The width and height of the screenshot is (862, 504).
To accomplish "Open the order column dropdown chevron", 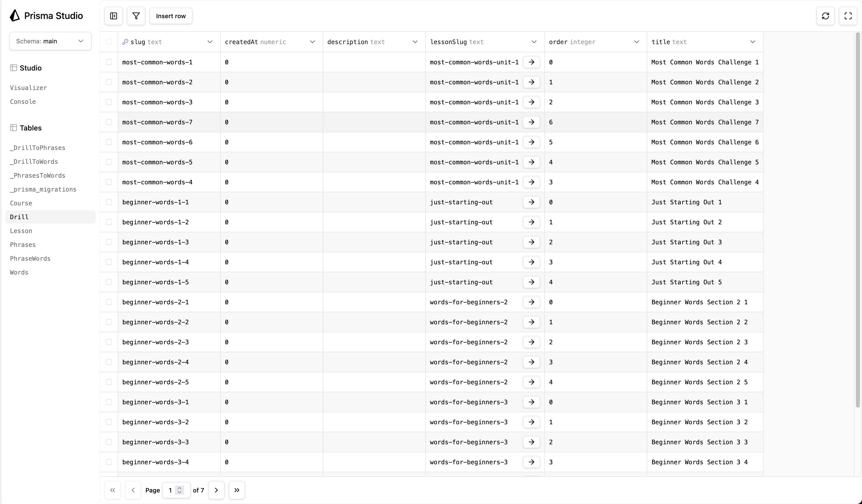I will [636, 42].
